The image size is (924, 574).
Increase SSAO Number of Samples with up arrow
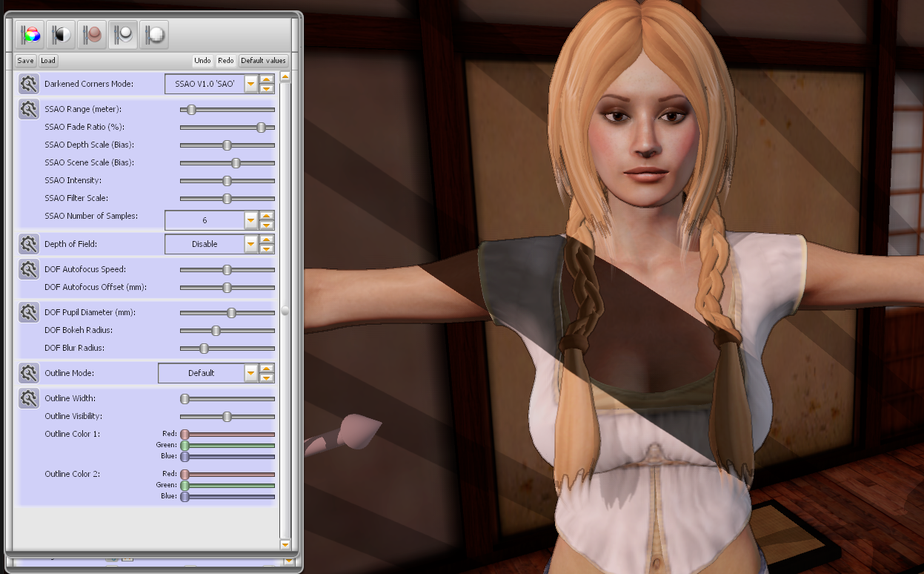coord(267,216)
